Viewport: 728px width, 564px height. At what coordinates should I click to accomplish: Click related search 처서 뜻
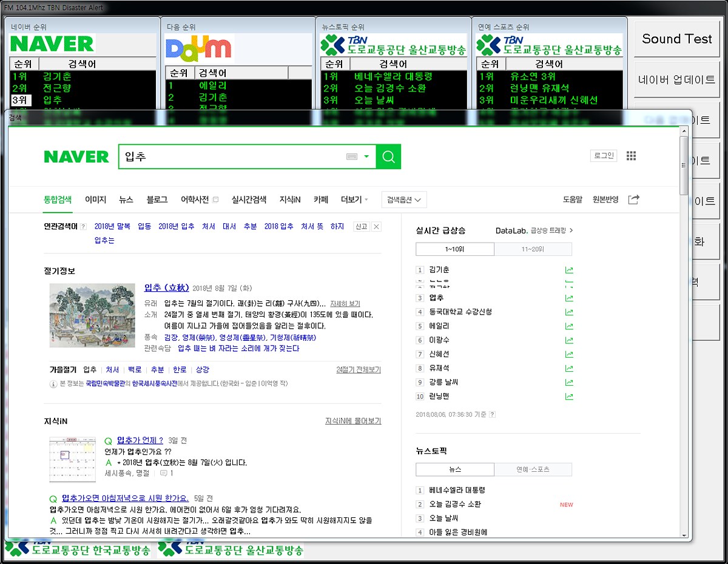click(x=312, y=226)
